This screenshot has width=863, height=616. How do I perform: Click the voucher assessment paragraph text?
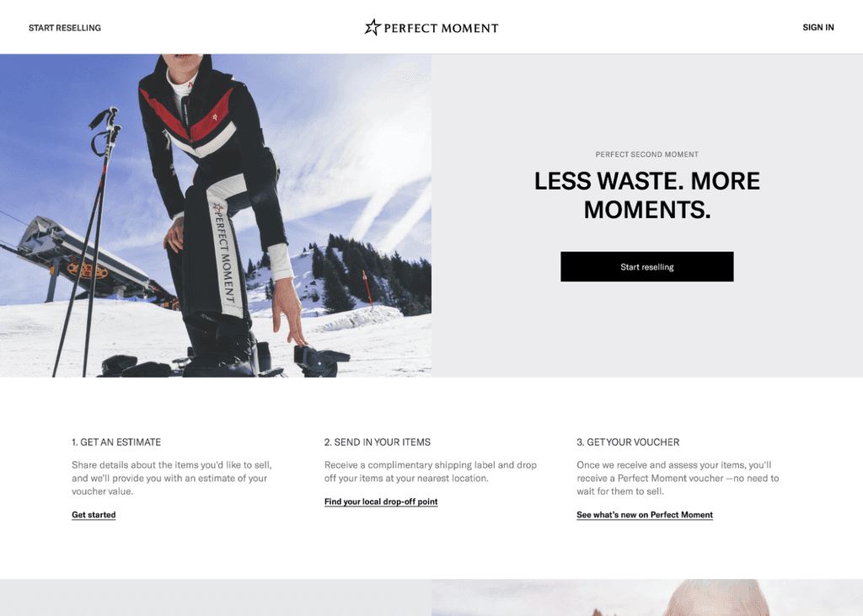[678, 478]
